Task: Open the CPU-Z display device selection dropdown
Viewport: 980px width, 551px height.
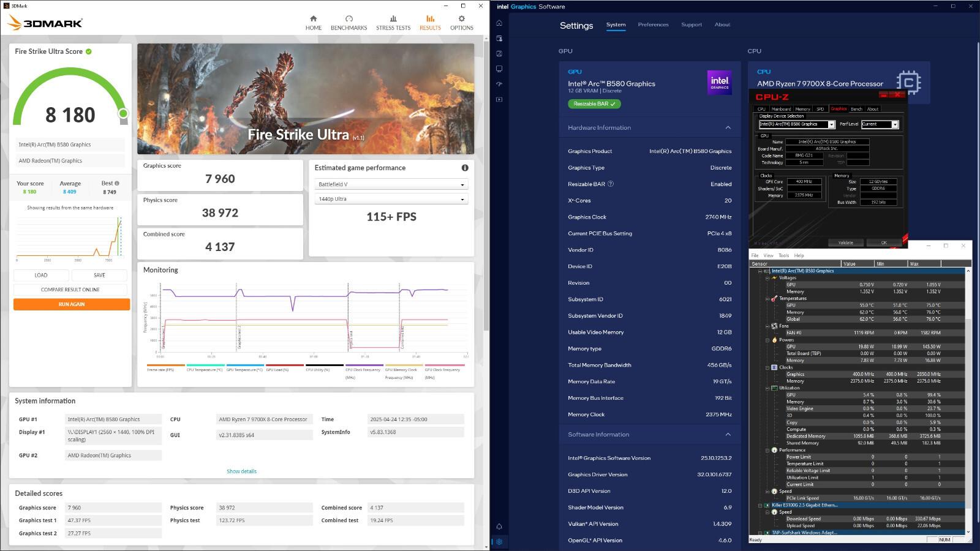Action: 797,124
